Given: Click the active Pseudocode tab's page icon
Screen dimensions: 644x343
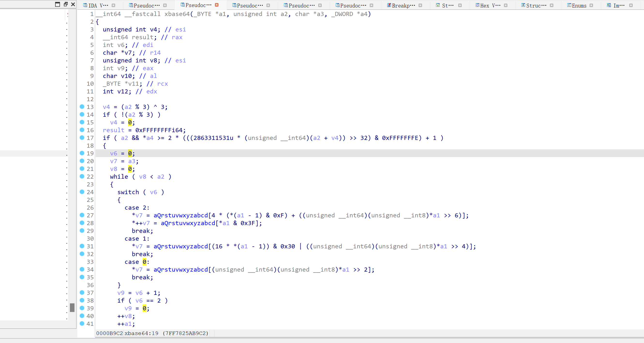Looking at the screenshot, I should pos(183,5).
